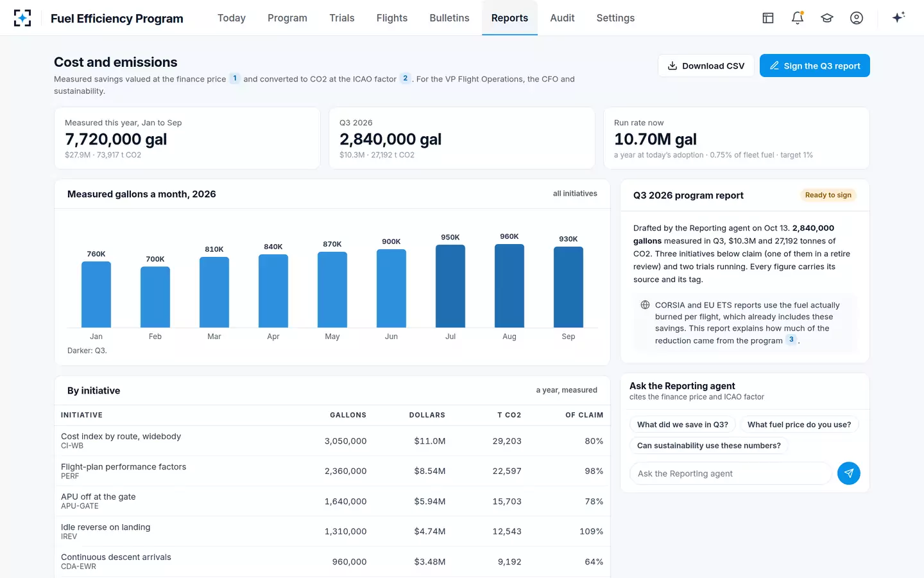Click the Ready to sign badge

[828, 195]
